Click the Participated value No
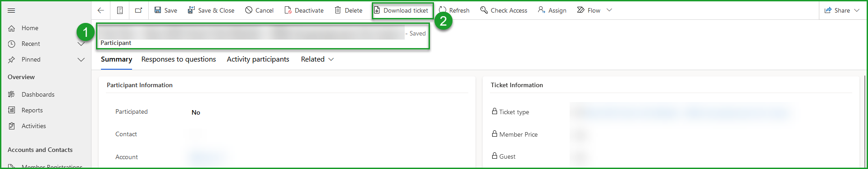868x169 pixels. pos(196,112)
